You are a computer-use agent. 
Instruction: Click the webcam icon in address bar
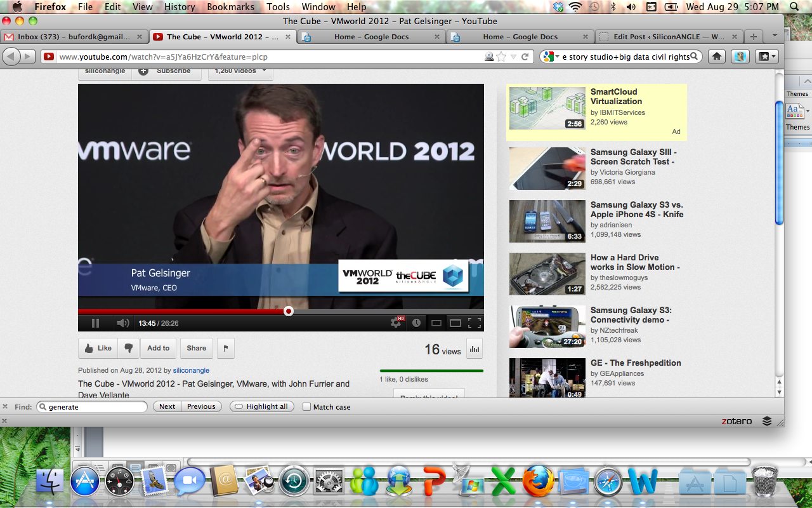489,57
